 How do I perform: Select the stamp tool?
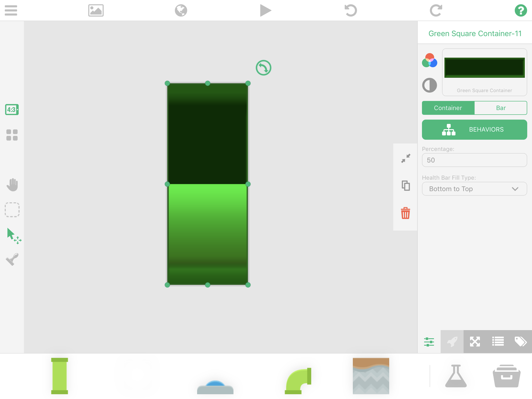tap(12, 259)
